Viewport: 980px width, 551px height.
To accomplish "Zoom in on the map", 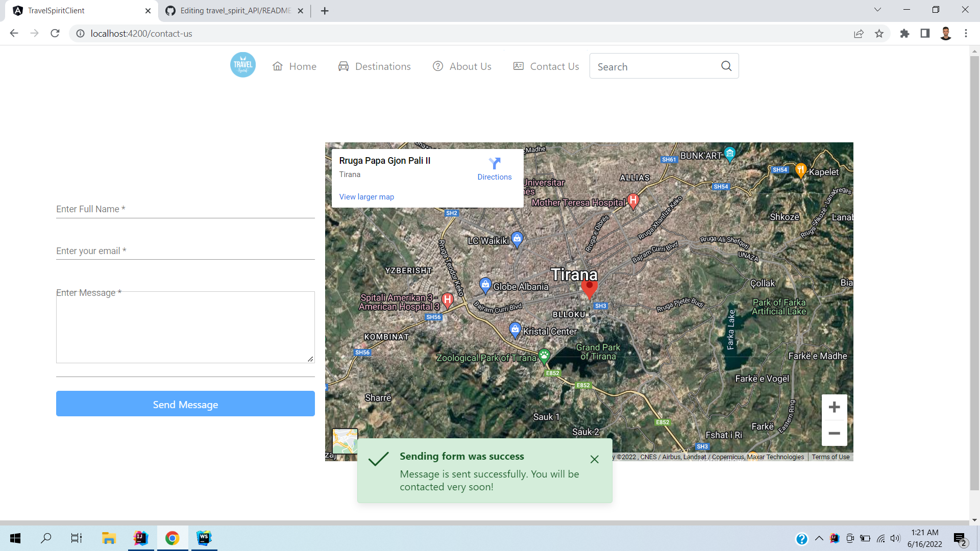I will coord(835,407).
